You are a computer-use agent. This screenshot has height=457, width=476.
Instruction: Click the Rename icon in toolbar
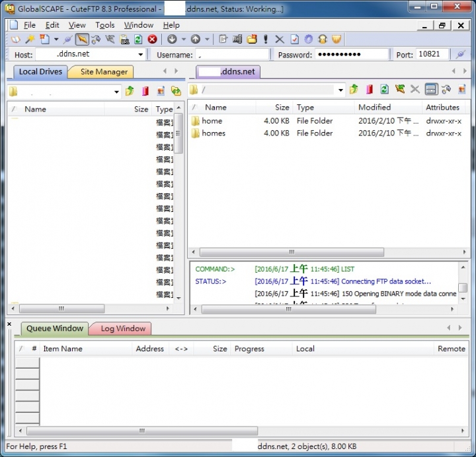pyautogui.click(x=237, y=40)
